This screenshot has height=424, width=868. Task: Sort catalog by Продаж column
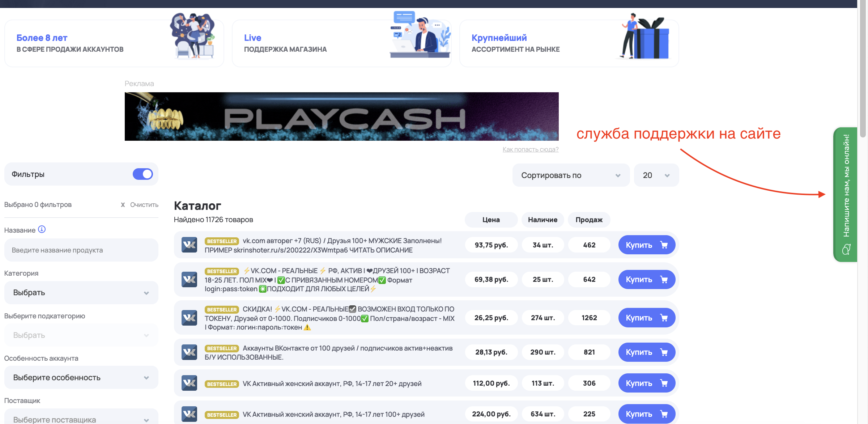tap(589, 220)
